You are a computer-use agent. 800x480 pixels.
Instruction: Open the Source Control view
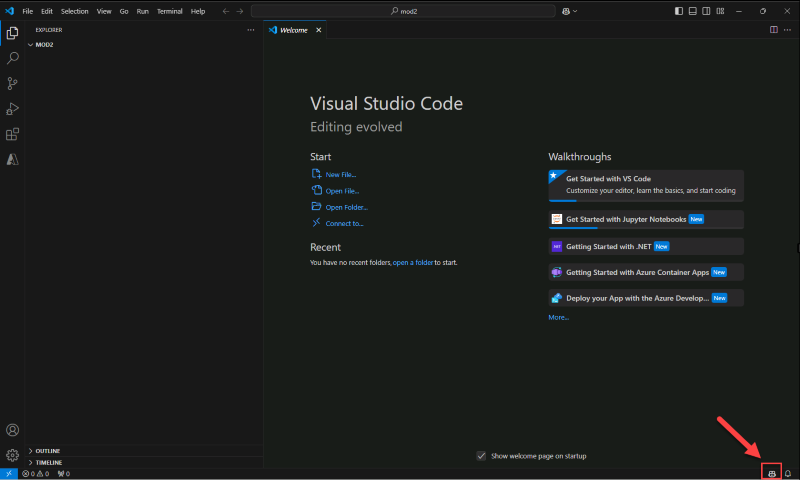(13, 84)
